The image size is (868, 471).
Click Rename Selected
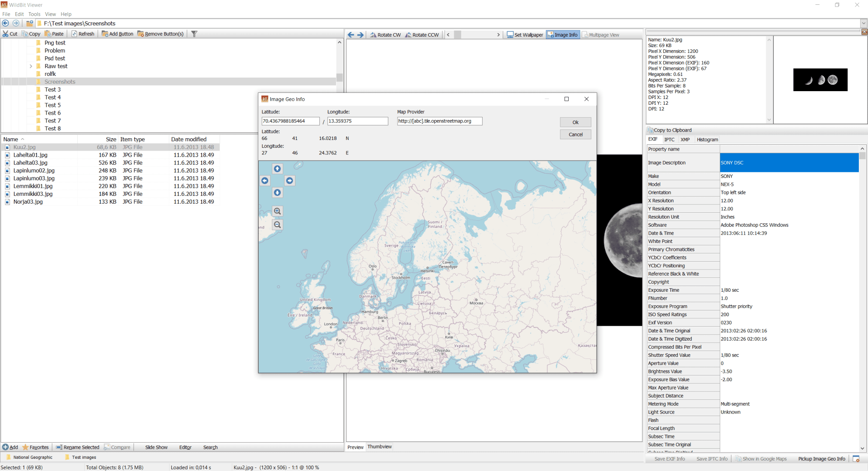(78, 447)
